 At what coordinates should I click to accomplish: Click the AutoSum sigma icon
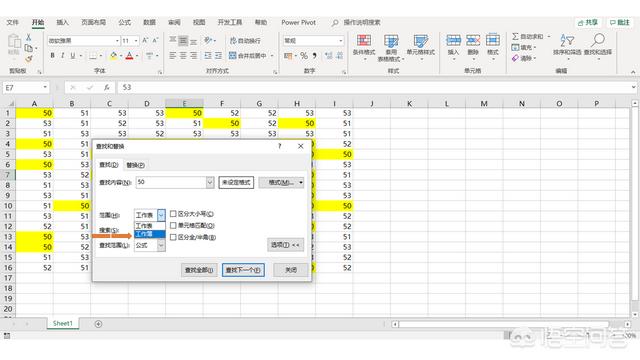coord(515,37)
